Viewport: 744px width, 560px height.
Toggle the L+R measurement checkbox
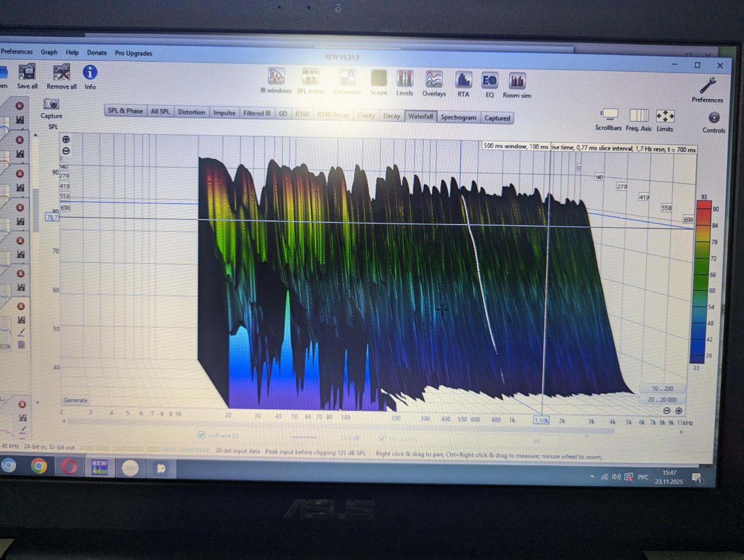click(x=202, y=435)
